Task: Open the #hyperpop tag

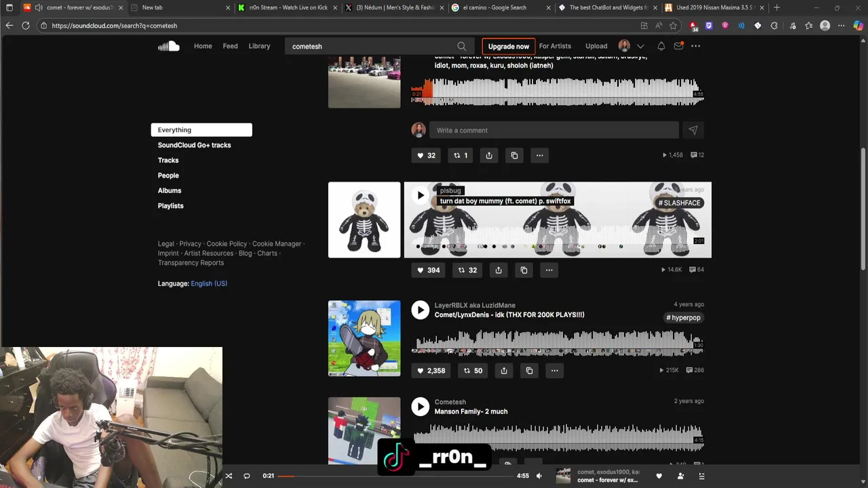Action: (684, 318)
